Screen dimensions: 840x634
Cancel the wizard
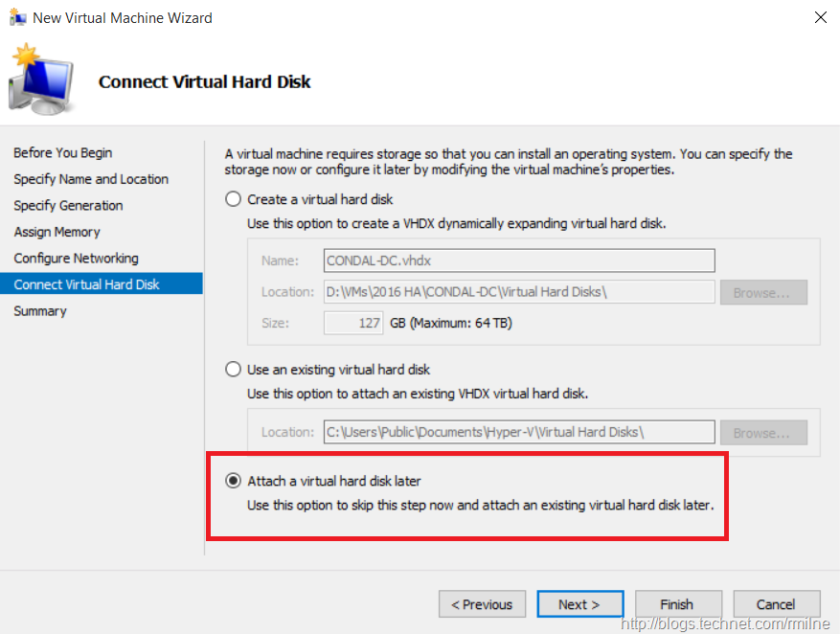click(776, 604)
